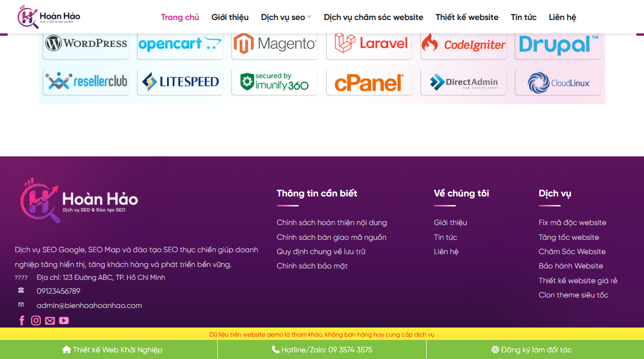Go to Trang chủ menu item
644x359 pixels.
tap(180, 17)
